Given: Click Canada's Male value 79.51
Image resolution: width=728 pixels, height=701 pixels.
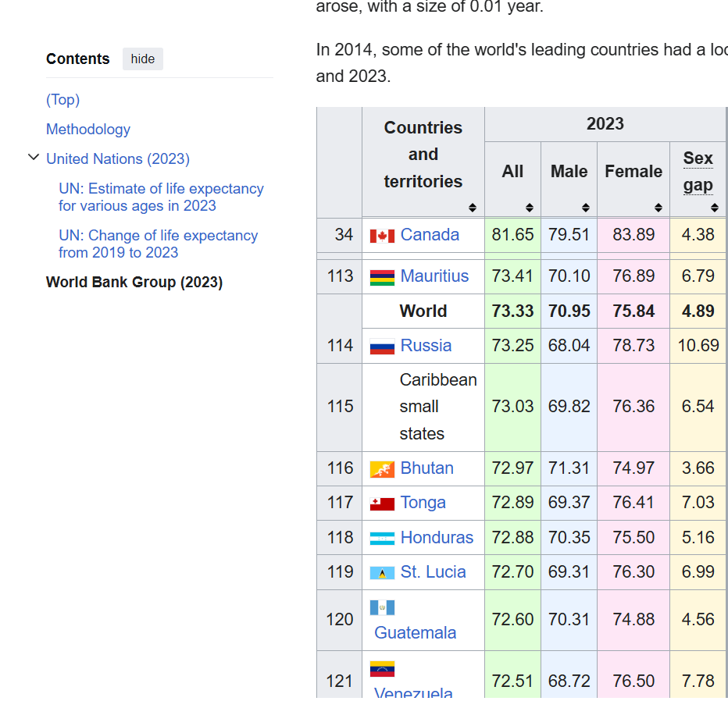Looking at the screenshot, I should tap(569, 235).
